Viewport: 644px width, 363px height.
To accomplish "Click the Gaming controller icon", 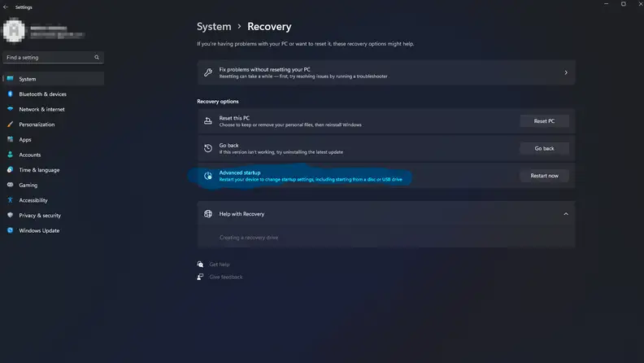I will [11, 185].
